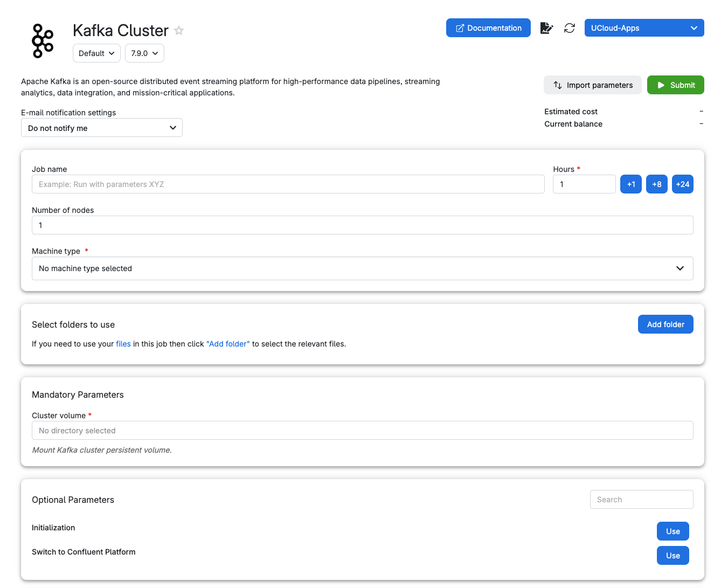Open the Documentation page
Image resolution: width=728 pixels, height=588 pixels.
coord(488,28)
